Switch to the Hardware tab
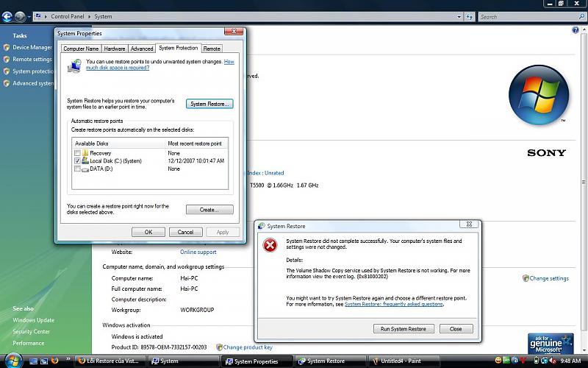This screenshot has width=588, height=368. 114,49
